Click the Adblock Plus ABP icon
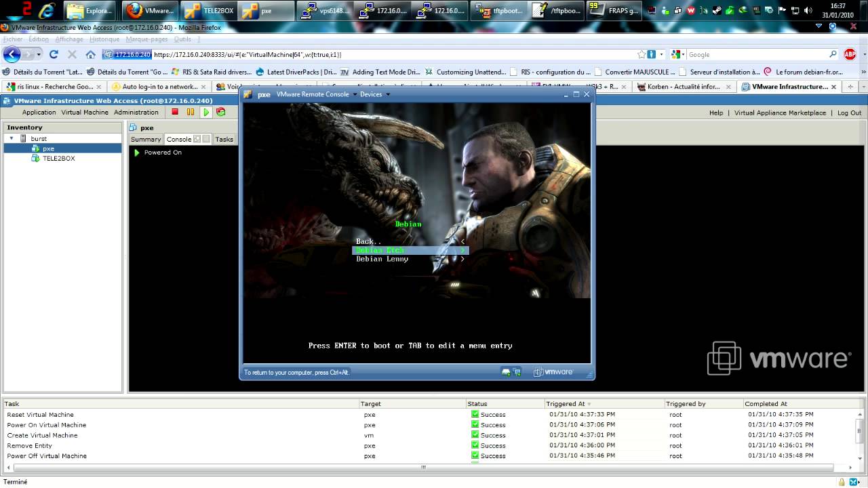Screen dimensions: 868x488 [850, 54]
